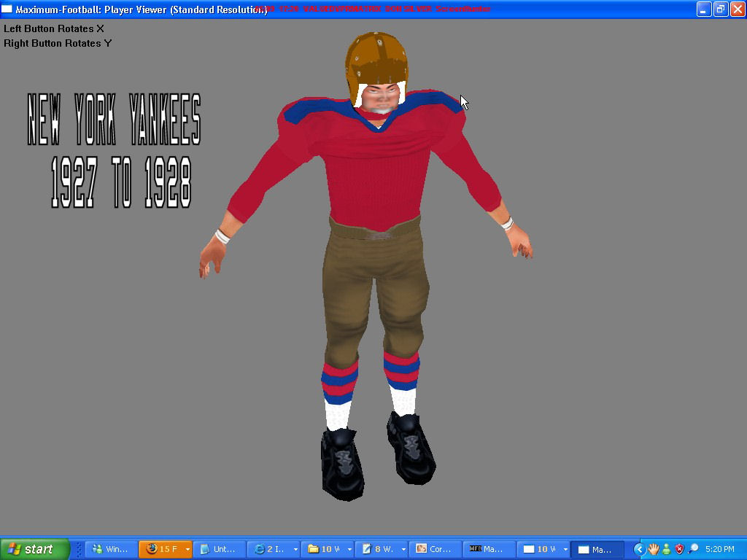The image size is (747, 560).
Task: Click 'Right Button Rotates Y' hint text
Action: (x=58, y=43)
